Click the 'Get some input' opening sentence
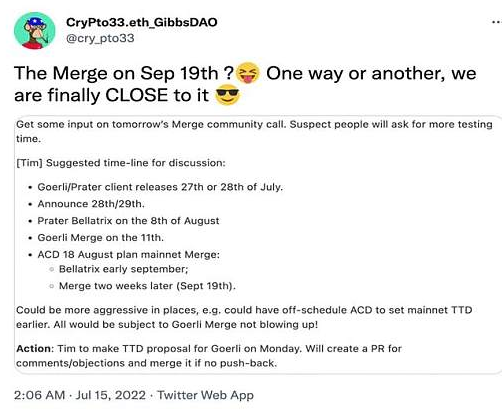Image resolution: width=502 pixels, height=411 pixels. click(254, 131)
